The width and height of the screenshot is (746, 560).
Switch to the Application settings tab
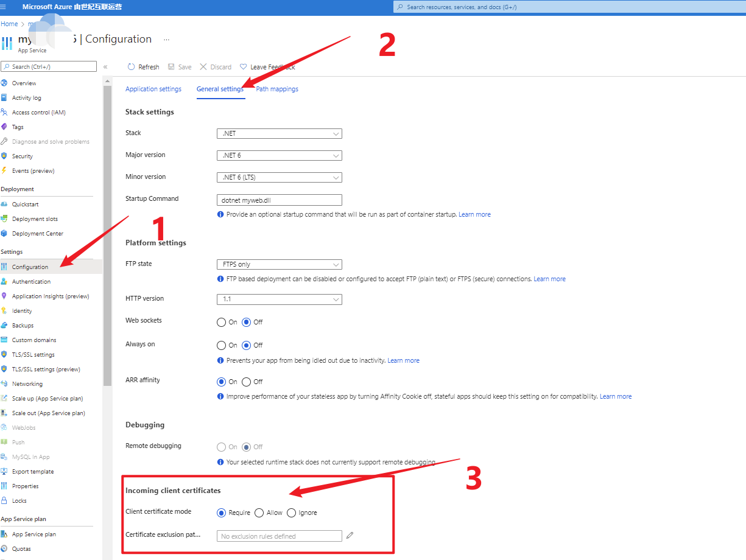click(x=153, y=89)
